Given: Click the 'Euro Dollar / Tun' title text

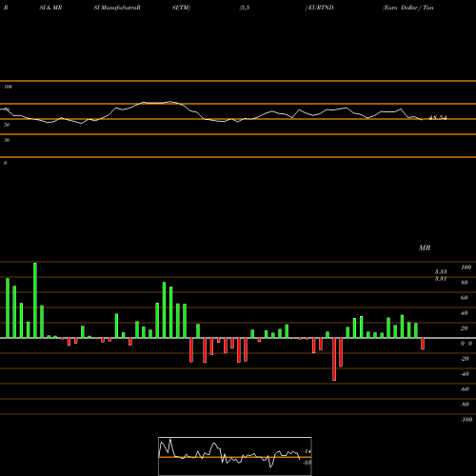Looking at the screenshot, I should coord(408,8).
